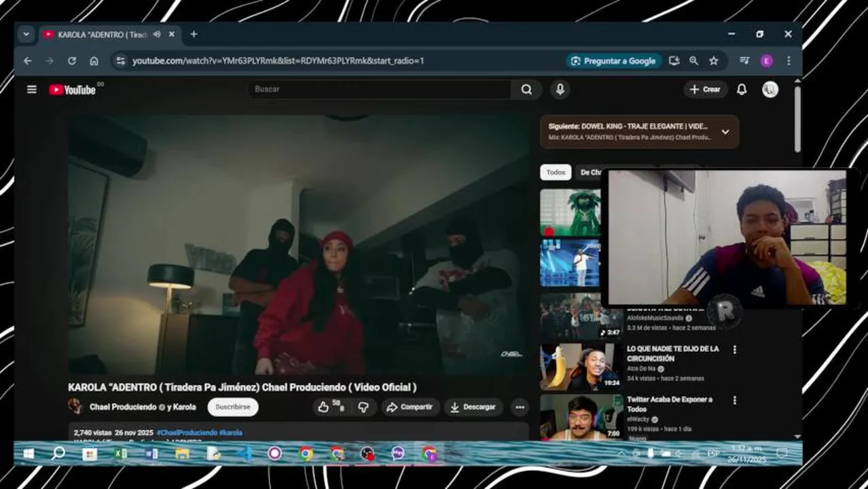Click the Chael Produciendo channel avatar
The width and height of the screenshot is (868, 489).
pyautogui.click(x=75, y=407)
